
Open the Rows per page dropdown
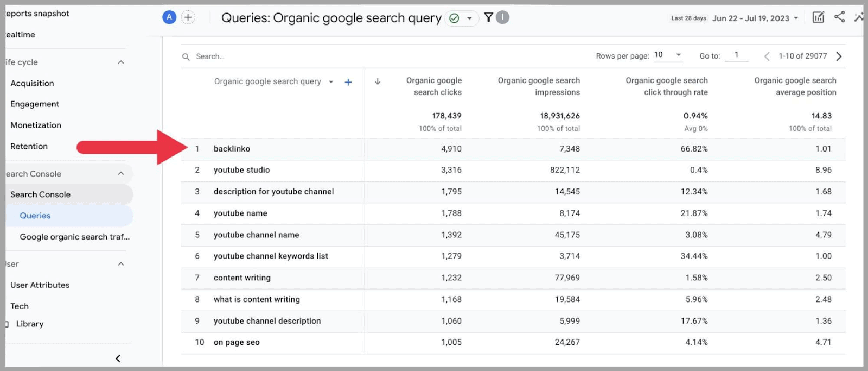pyautogui.click(x=668, y=55)
